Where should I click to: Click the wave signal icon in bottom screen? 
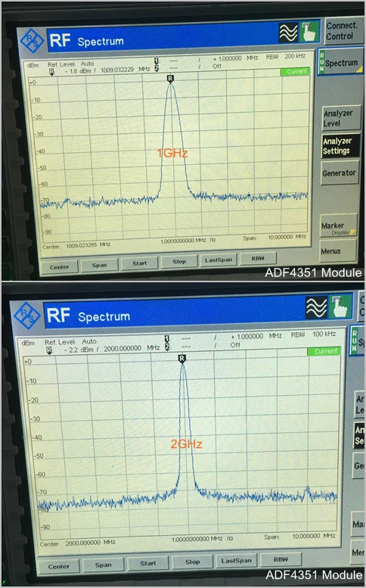click(x=316, y=307)
